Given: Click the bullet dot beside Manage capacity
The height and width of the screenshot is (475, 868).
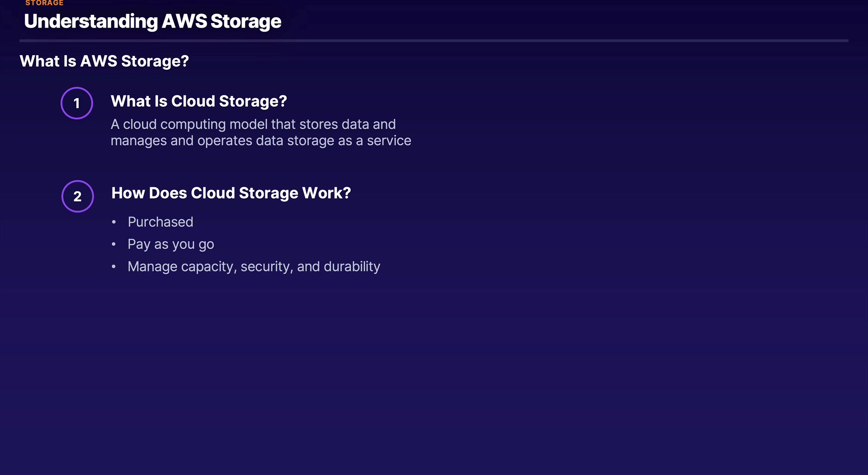Looking at the screenshot, I should pyautogui.click(x=114, y=266).
